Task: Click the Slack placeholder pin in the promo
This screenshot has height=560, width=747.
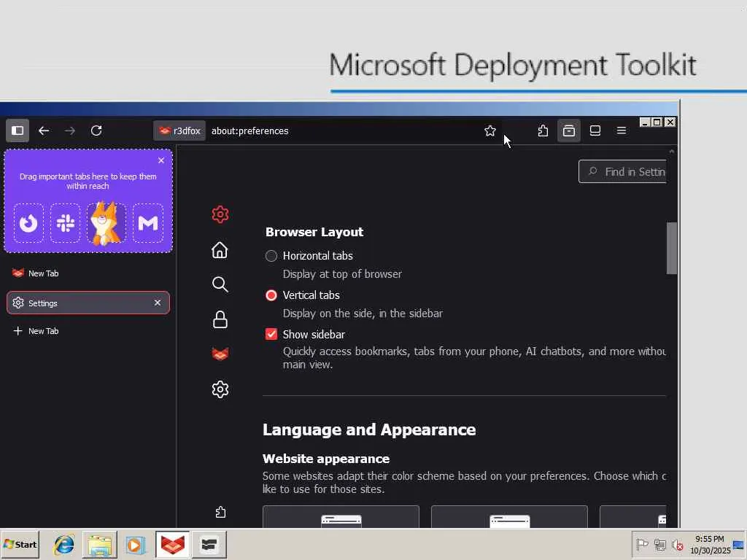Action: [x=65, y=223]
